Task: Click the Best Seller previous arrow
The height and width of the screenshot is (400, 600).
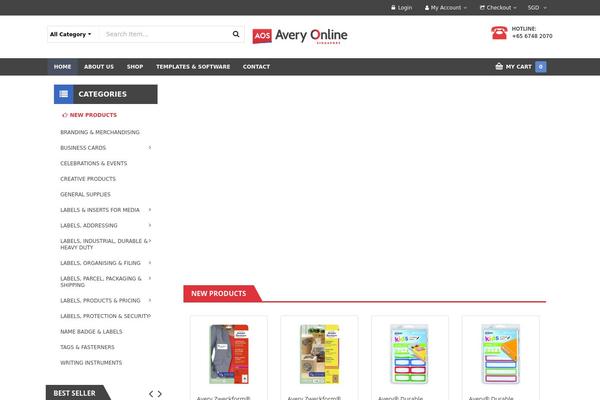Action: [151, 393]
